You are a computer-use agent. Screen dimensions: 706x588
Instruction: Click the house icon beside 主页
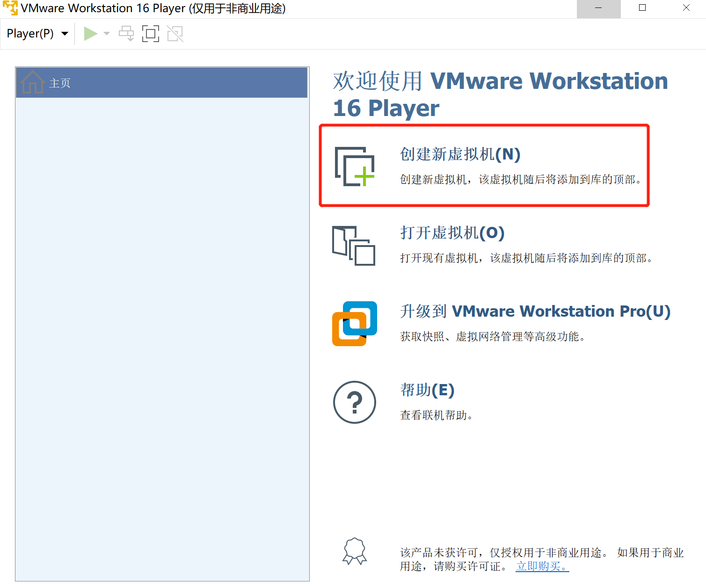(x=32, y=82)
